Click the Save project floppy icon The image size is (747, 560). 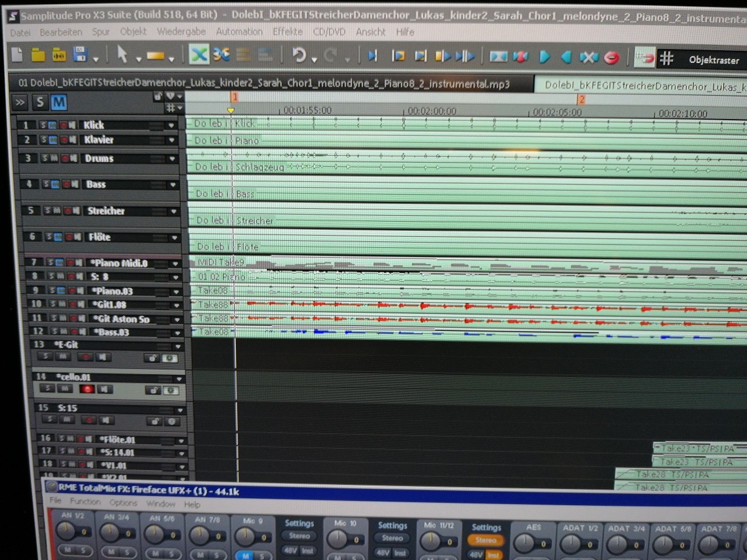[80, 55]
